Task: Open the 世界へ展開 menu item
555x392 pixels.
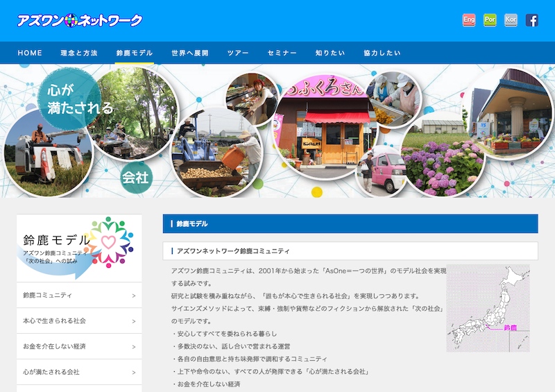Action: tap(190, 53)
